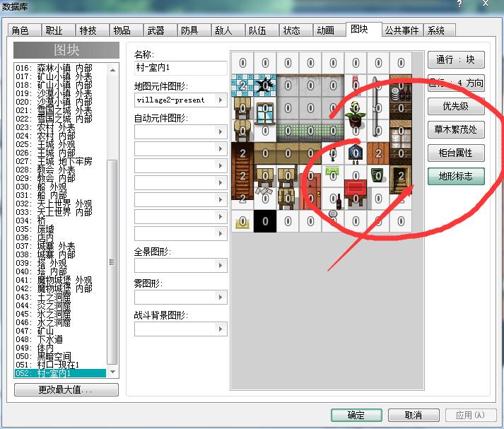Select list entry 052: 村-室内1
Viewport: 504px width, 429px height.
click(x=60, y=373)
